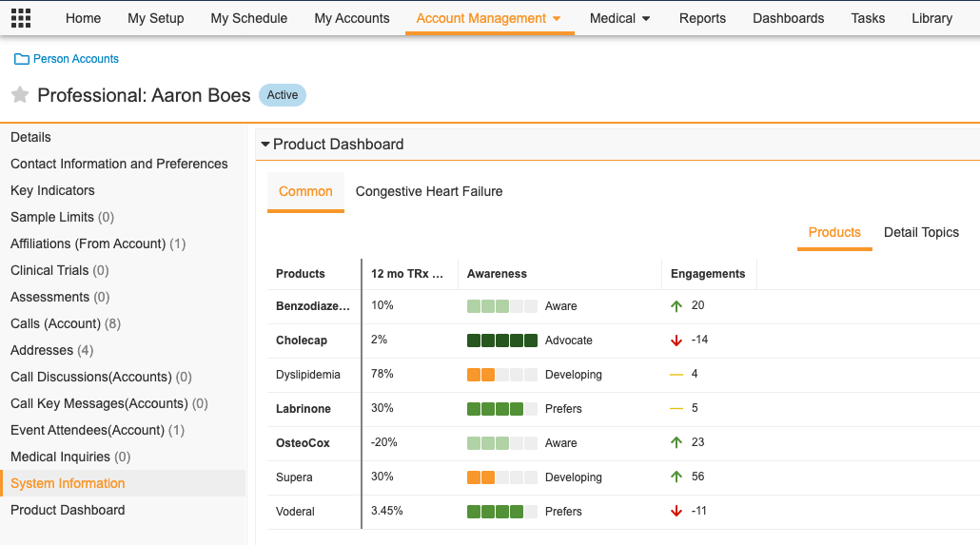Image resolution: width=980 pixels, height=545 pixels.
Task: Open the Dashboards menu item
Action: tap(788, 18)
